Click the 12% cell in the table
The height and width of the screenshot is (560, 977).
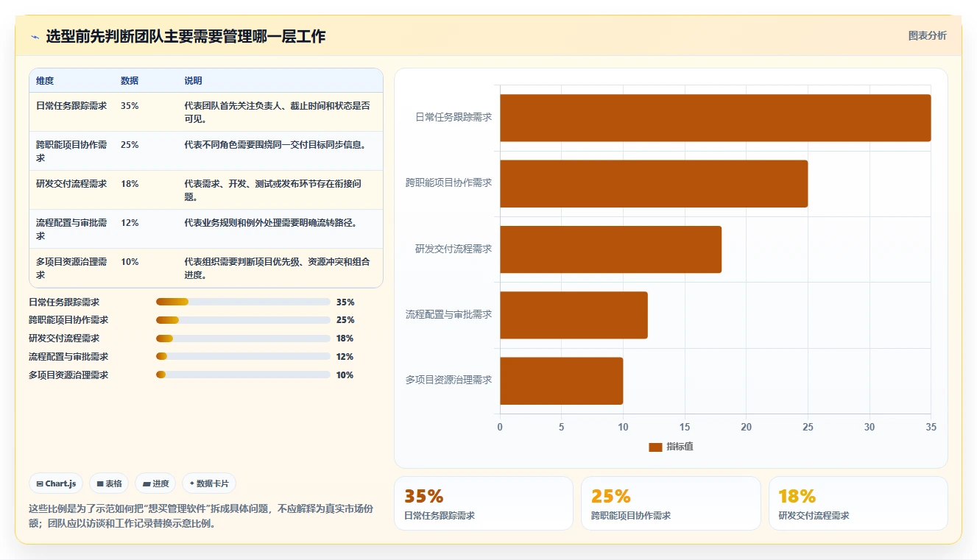coord(130,223)
